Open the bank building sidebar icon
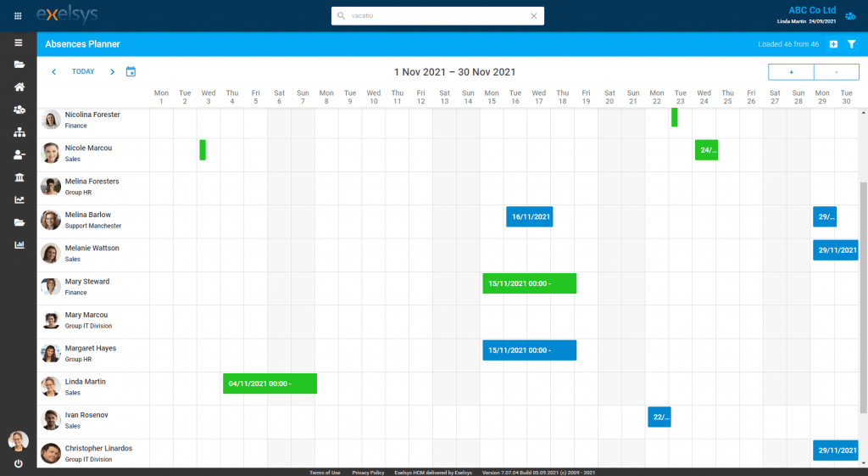The image size is (868, 476). pos(19,177)
